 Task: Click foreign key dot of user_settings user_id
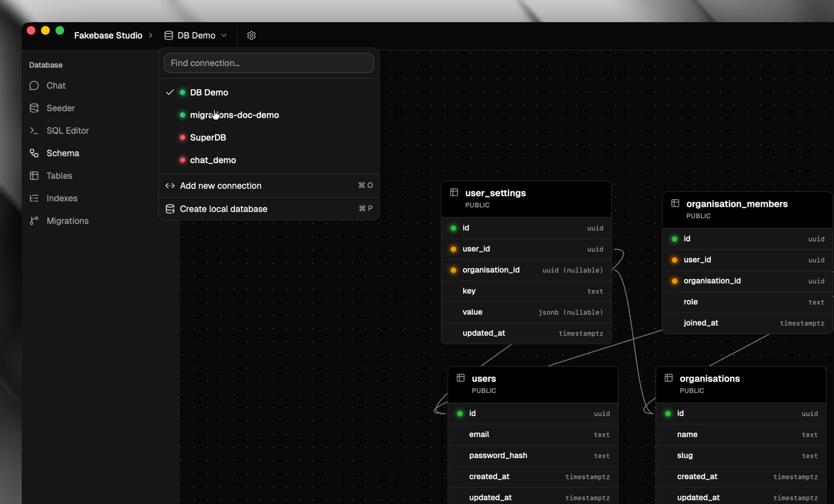point(453,249)
